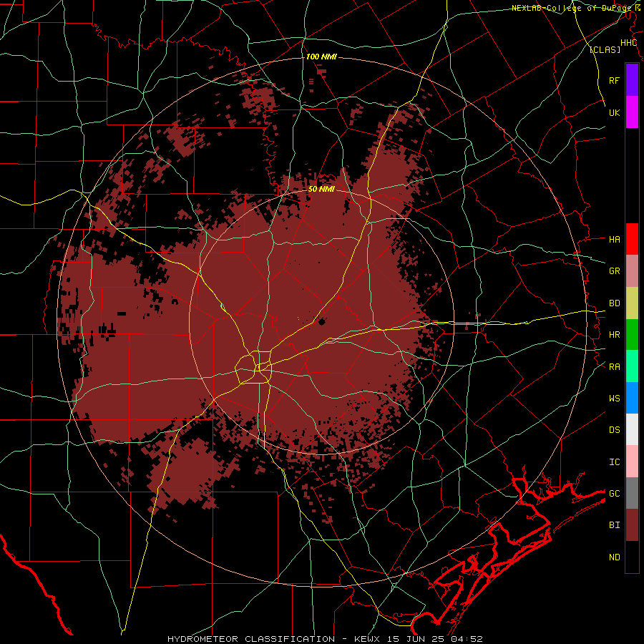The width and height of the screenshot is (644, 644).
Task: Select the HA legend label
Action: pos(614,239)
